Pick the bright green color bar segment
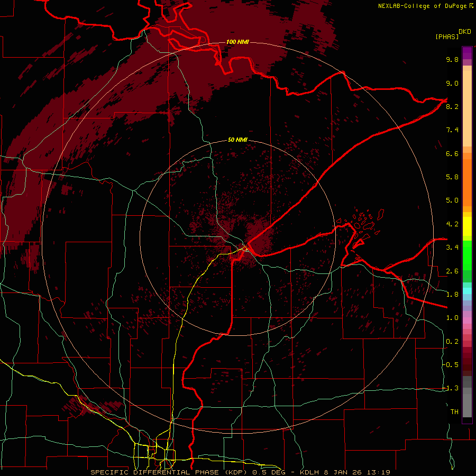 click(467, 255)
